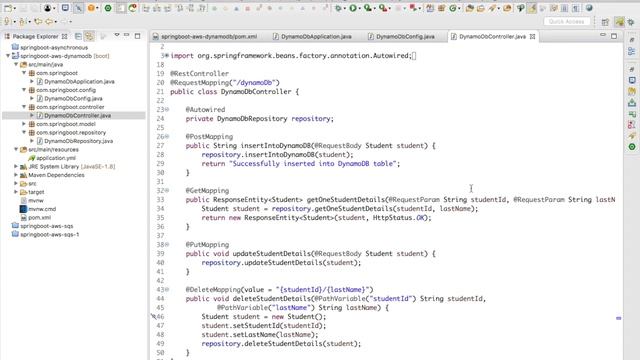
Task: Collapse the @GetMapping method at line 32
Action: point(167,191)
